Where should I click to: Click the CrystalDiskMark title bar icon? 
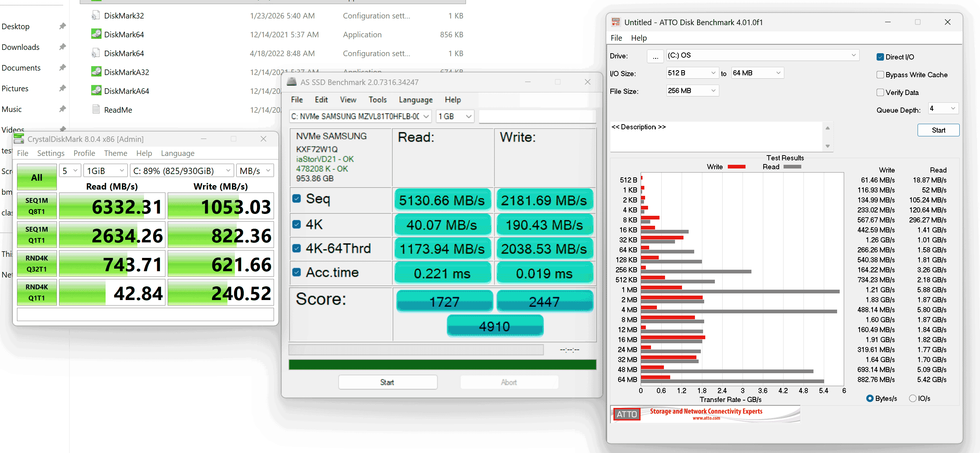[18, 139]
